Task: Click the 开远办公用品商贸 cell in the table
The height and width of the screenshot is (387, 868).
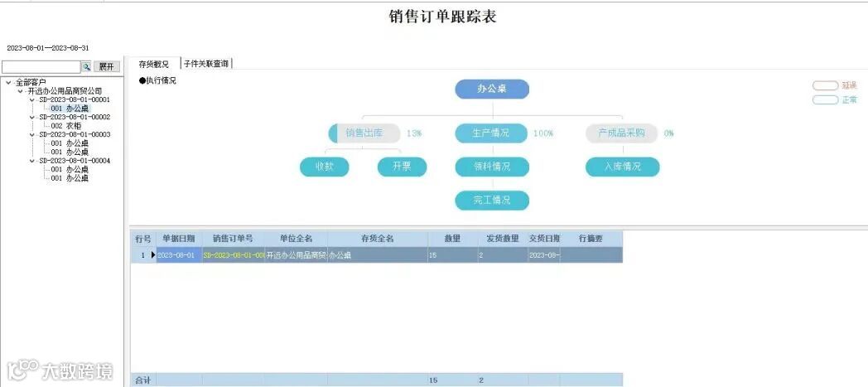Action: (x=297, y=255)
